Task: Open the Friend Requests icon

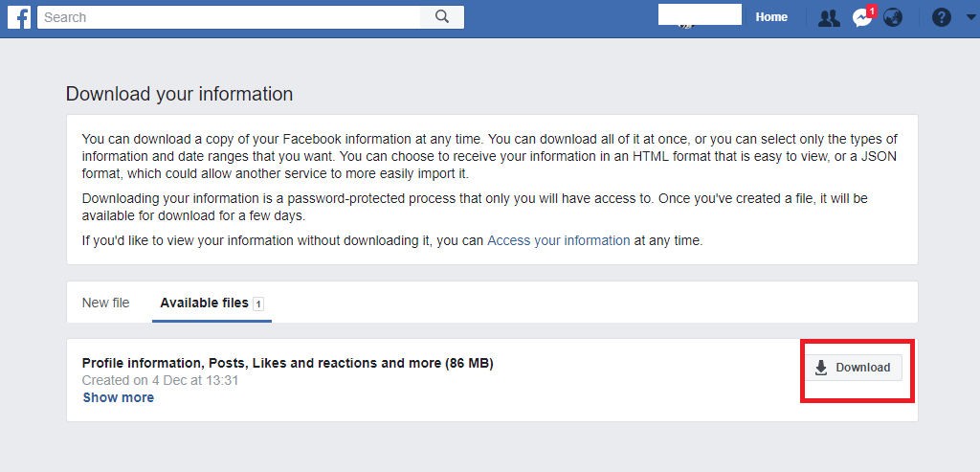Action: click(829, 17)
